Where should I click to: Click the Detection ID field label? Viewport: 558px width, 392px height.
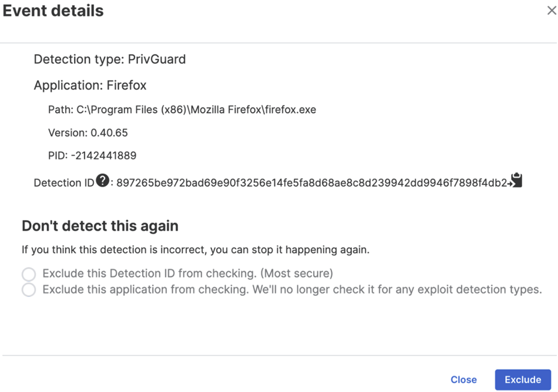pos(63,183)
